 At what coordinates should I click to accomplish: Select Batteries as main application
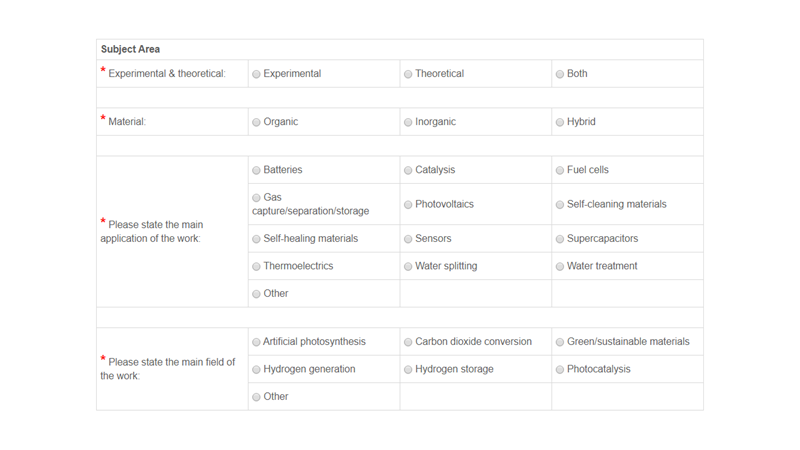256,171
